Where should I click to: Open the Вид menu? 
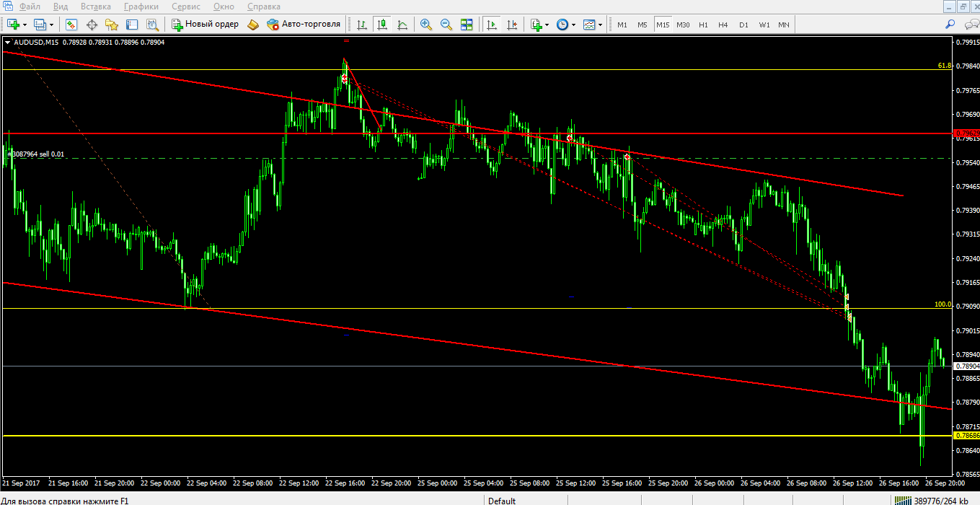[x=61, y=6]
